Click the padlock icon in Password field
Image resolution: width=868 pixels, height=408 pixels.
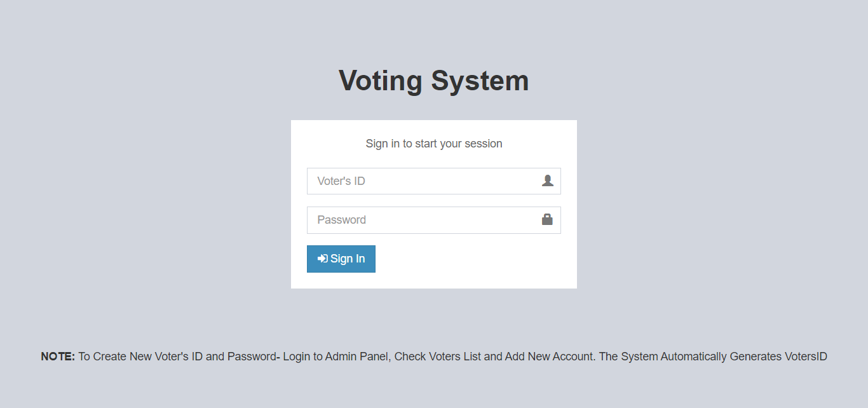pos(547,219)
